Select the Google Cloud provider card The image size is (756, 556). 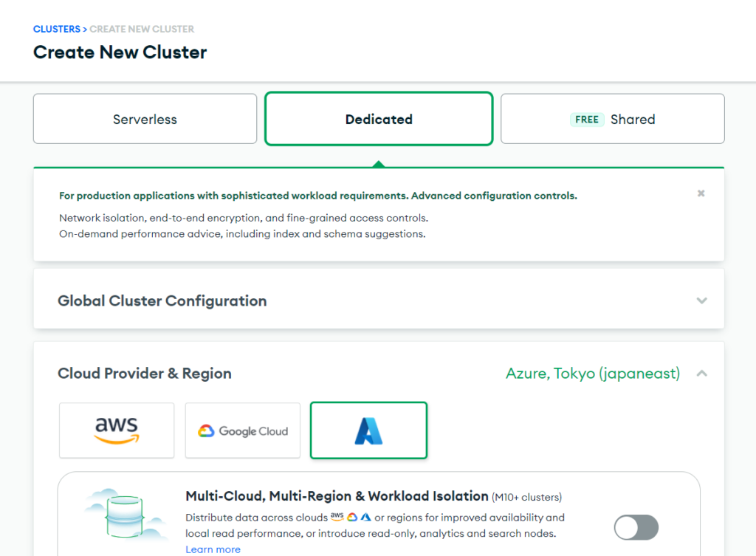click(x=242, y=430)
